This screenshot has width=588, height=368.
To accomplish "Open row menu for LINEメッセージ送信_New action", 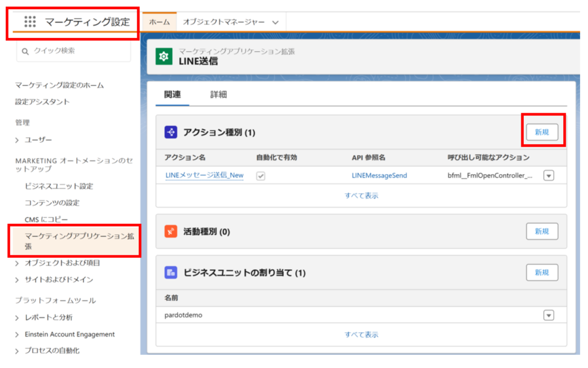I will click(x=548, y=175).
